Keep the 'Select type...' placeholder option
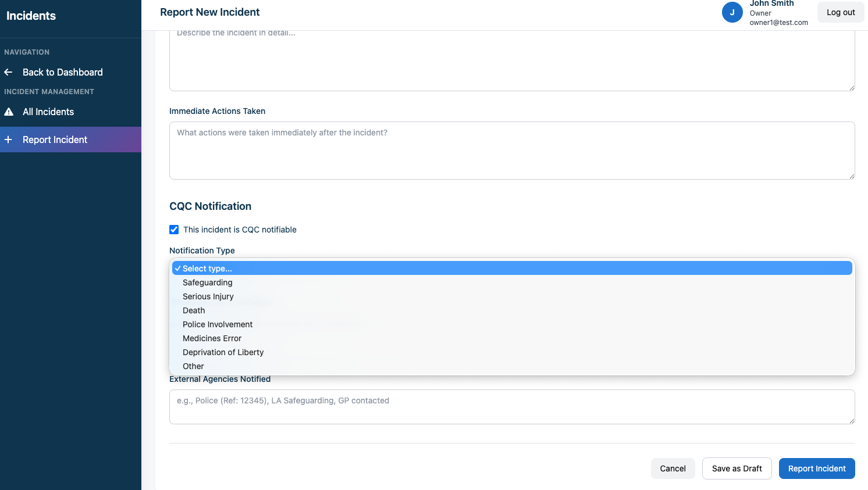Viewport: 868px width, 490px height. click(207, 269)
